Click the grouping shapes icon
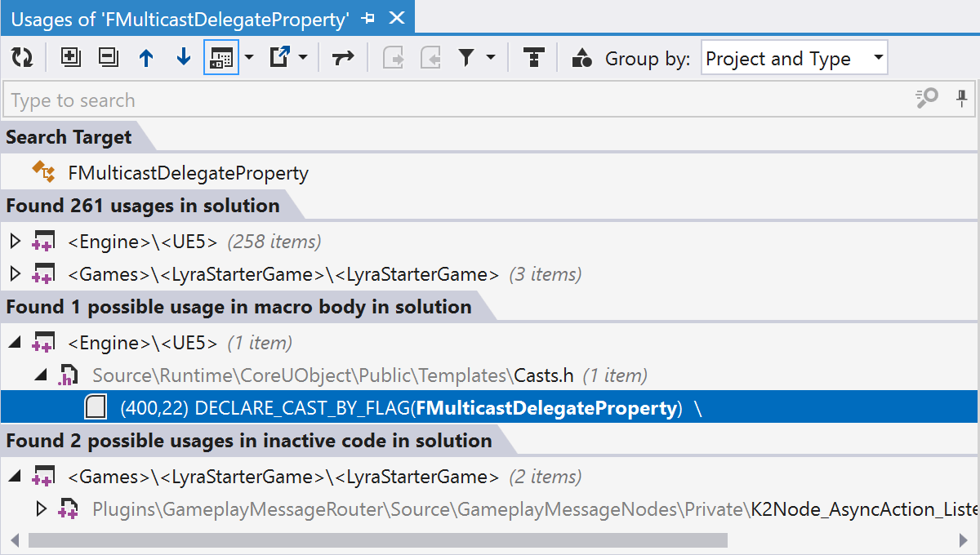980x555 pixels. 582,58
